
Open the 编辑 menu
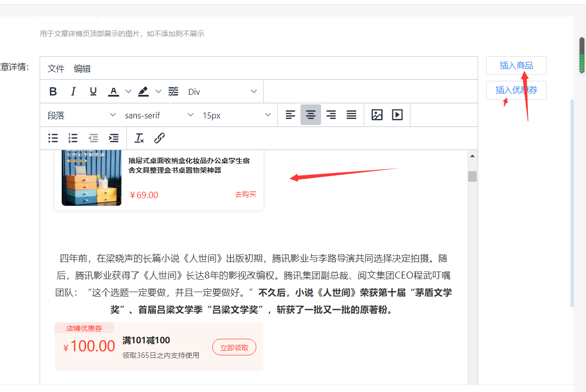[x=82, y=68]
